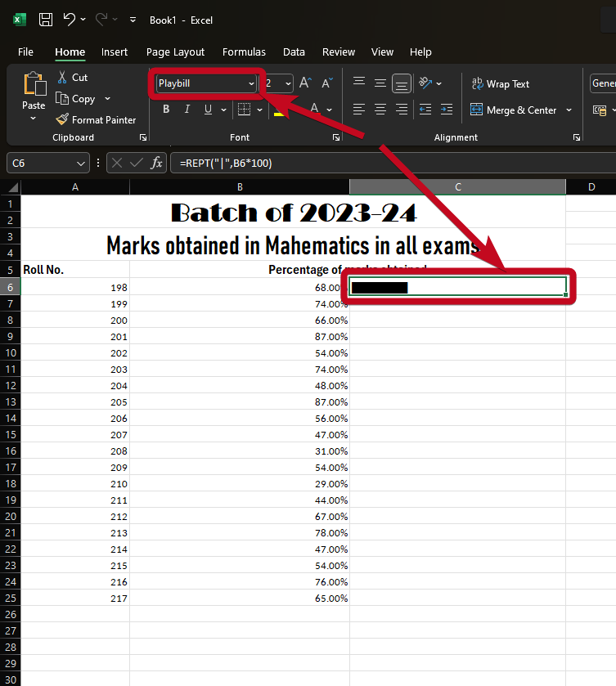Expand the Undo history arrow

point(83,20)
